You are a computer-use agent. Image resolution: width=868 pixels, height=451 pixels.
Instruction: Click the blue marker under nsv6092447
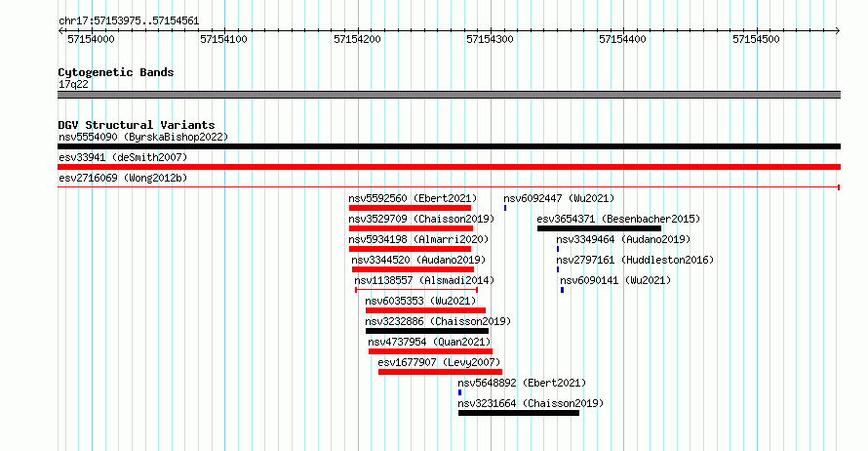click(505, 208)
